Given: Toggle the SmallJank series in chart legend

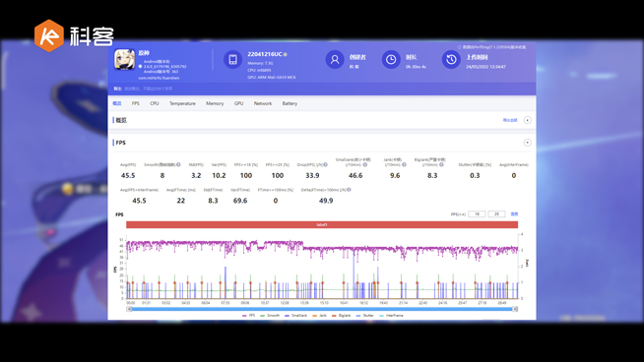Looking at the screenshot, I should click(x=295, y=316).
